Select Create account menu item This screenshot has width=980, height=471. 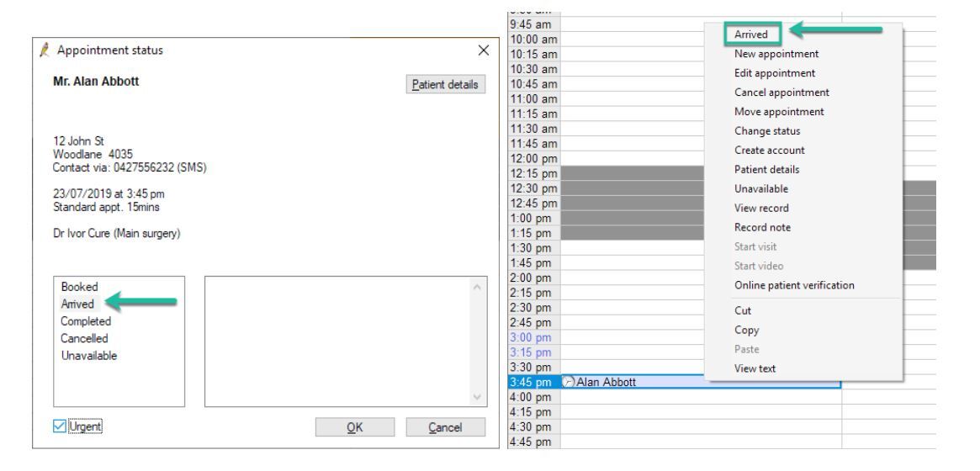point(770,151)
